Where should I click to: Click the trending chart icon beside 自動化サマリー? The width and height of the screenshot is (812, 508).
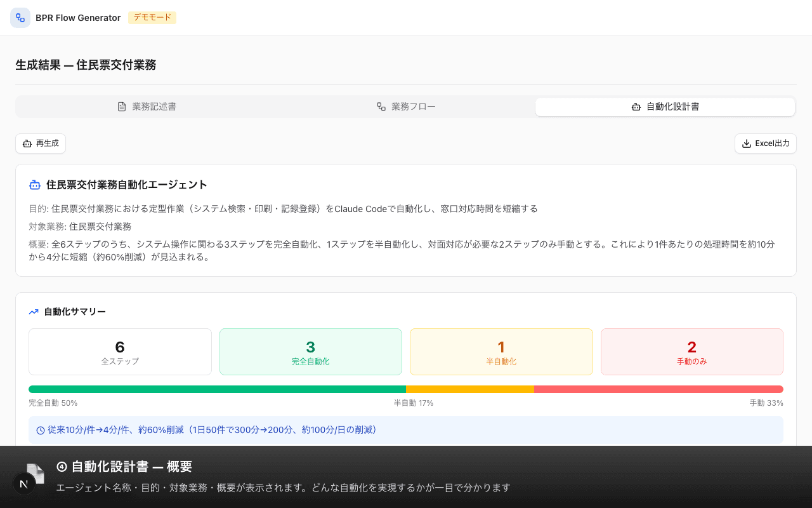click(x=34, y=311)
